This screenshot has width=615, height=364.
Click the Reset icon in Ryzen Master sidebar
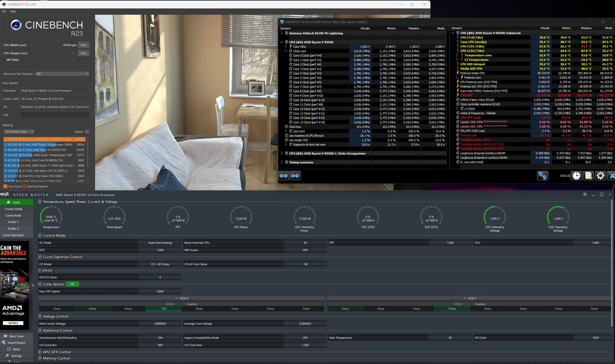click(8, 349)
